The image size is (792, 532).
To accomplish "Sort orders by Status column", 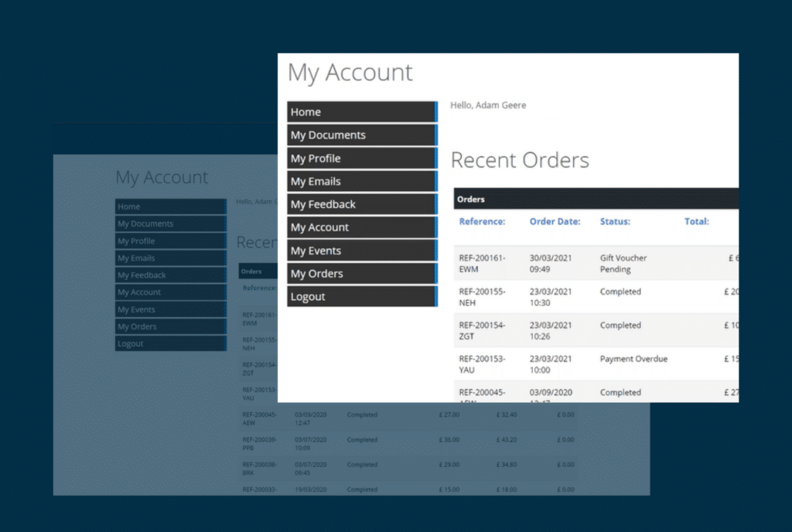I will pyautogui.click(x=614, y=221).
